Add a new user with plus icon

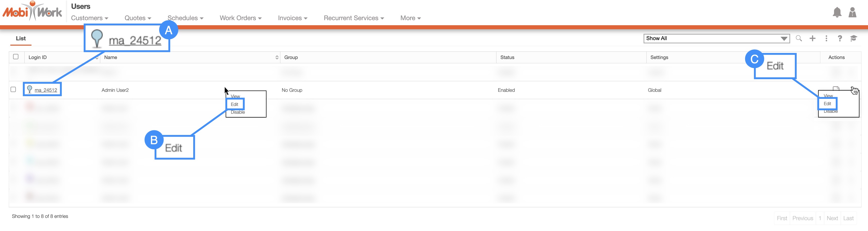pyautogui.click(x=812, y=38)
